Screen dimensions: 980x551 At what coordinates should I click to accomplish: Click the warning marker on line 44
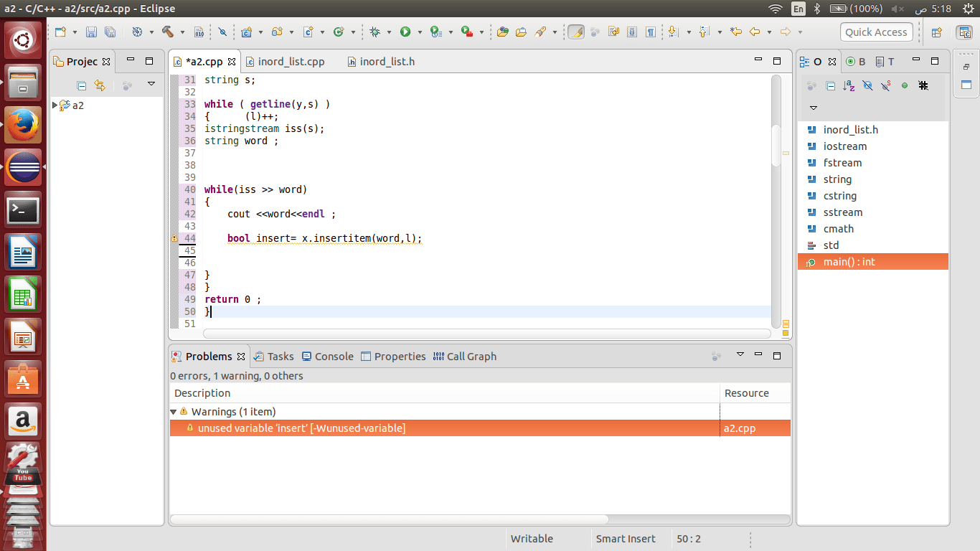(174, 238)
